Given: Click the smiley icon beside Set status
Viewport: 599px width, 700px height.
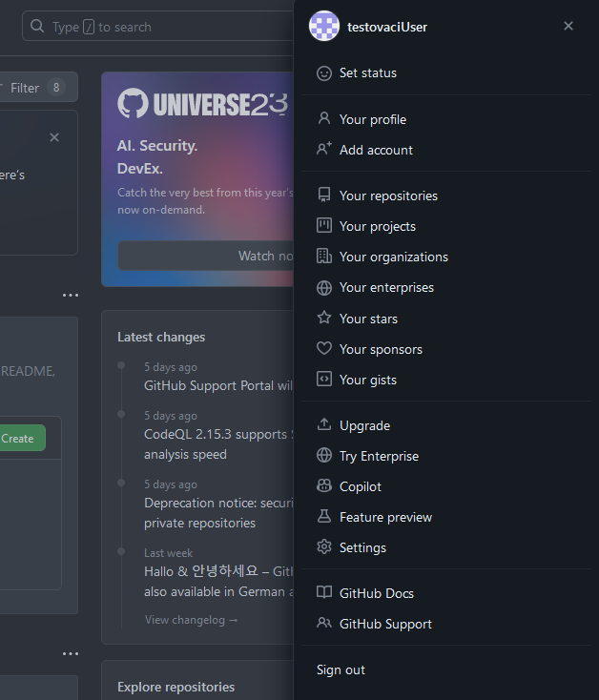Looking at the screenshot, I should [324, 73].
